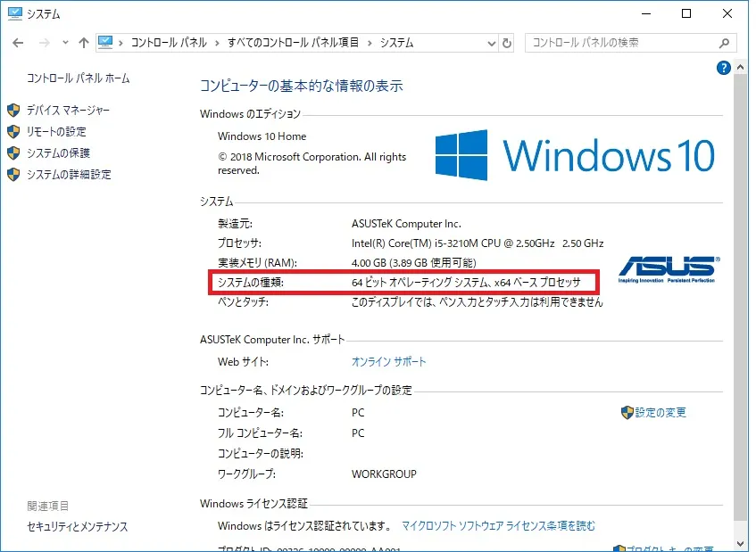
Task: Click the 4.00 GB RAM value
Action: pos(413,262)
